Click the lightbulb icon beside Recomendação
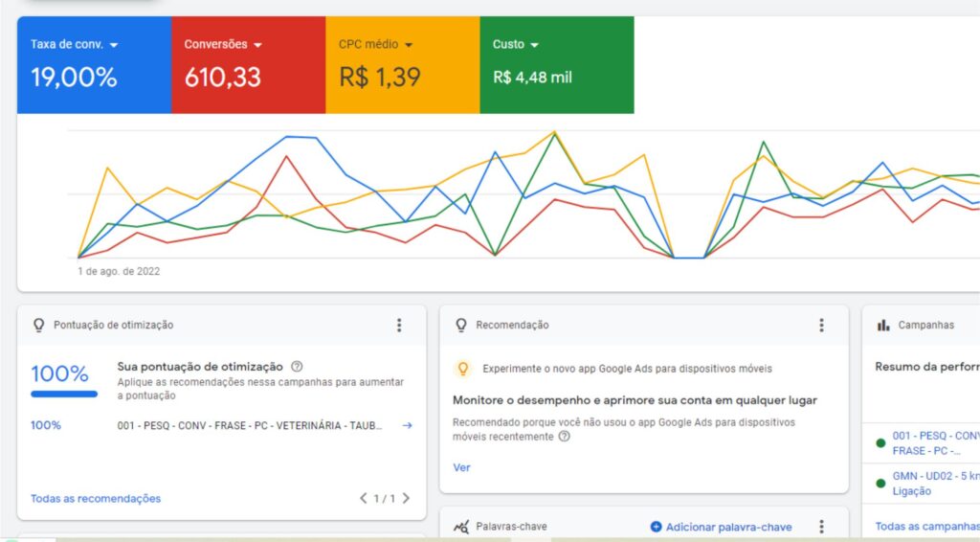980x542 pixels. point(461,325)
